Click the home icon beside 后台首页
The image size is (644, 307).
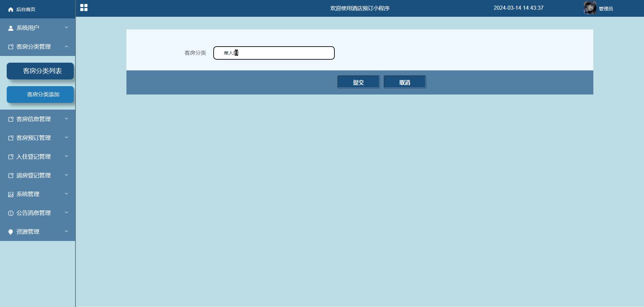coord(11,9)
